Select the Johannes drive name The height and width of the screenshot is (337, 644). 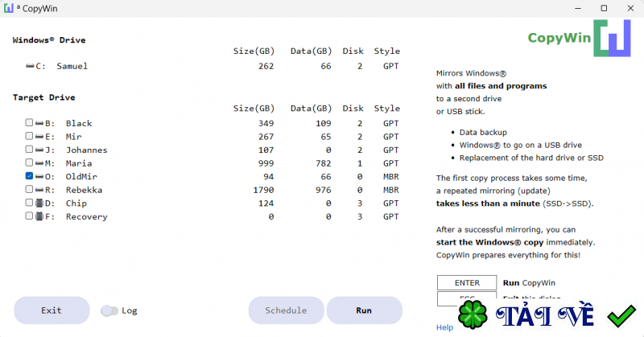coord(87,150)
